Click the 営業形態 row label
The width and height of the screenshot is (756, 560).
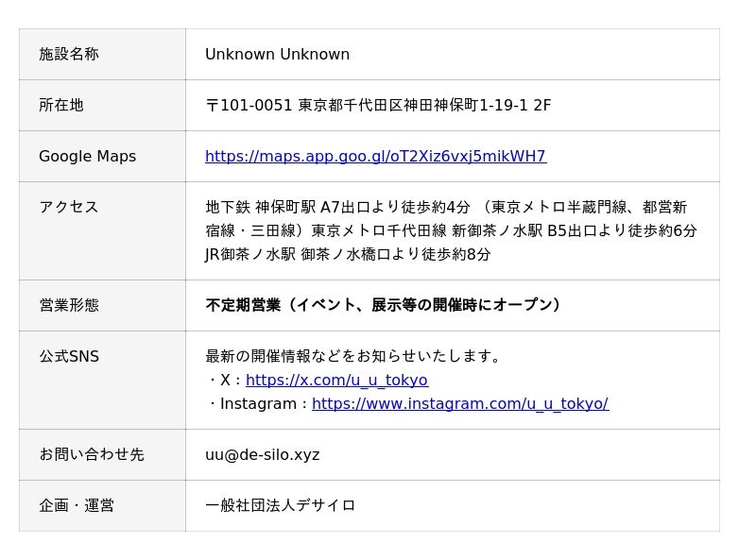click(69, 306)
